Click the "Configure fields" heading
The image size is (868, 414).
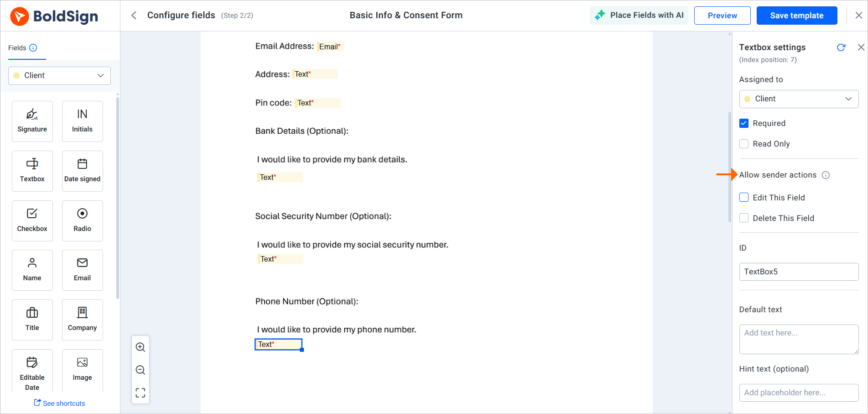pyautogui.click(x=181, y=16)
